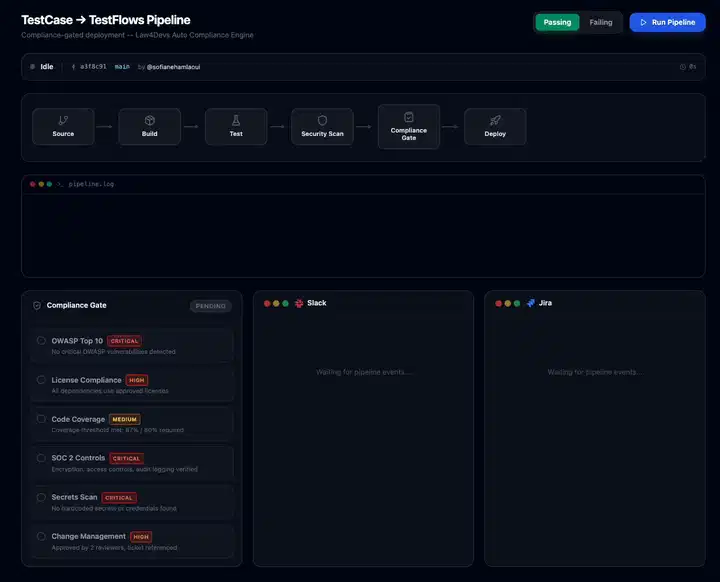Click the Compliance Gate clipboard icon
The height and width of the screenshot is (582, 720).
[408, 117]
